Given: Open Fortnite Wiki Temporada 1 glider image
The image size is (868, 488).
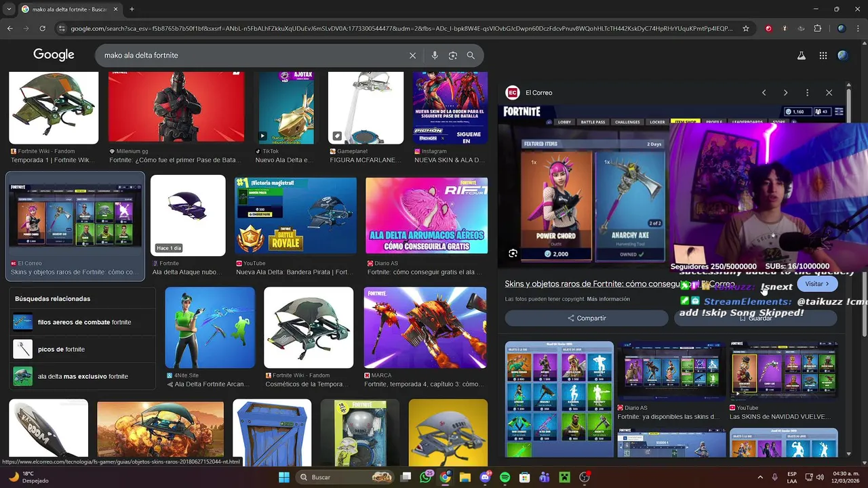Looking at the screenshot, I should (x=54, y=108).
